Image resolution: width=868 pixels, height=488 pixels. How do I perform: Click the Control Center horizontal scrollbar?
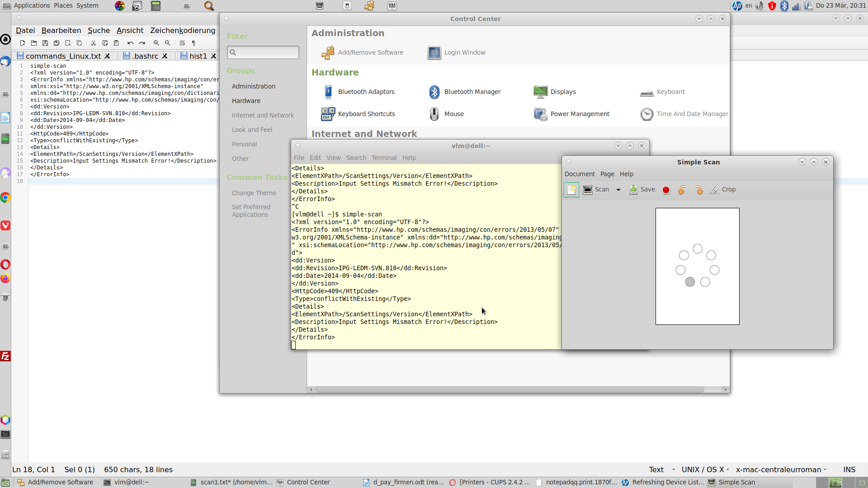tap(509, 389)
